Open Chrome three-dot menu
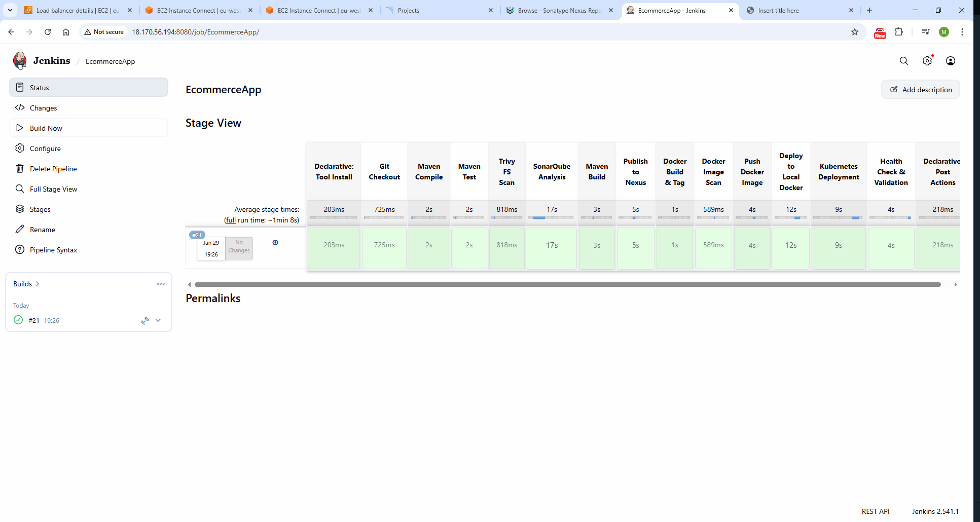This screenshot has width=980, height=522. pos(962,32)
